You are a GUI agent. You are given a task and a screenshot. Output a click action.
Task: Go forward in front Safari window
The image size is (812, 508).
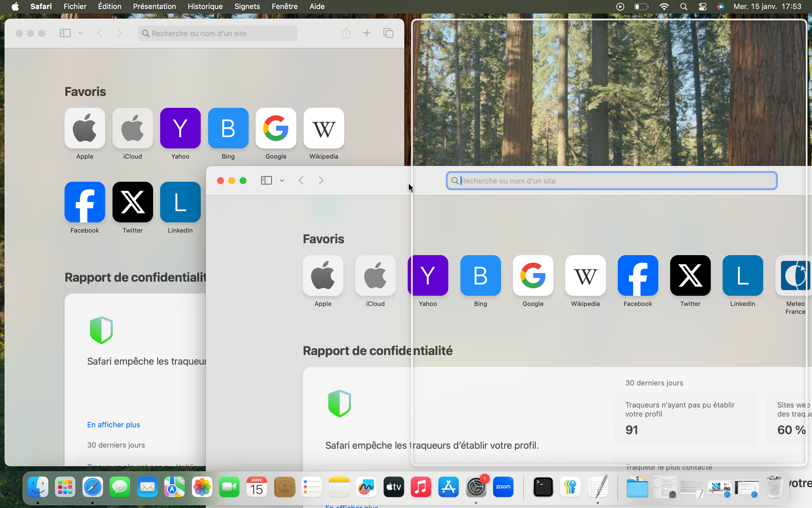click(x=321, y=180)
